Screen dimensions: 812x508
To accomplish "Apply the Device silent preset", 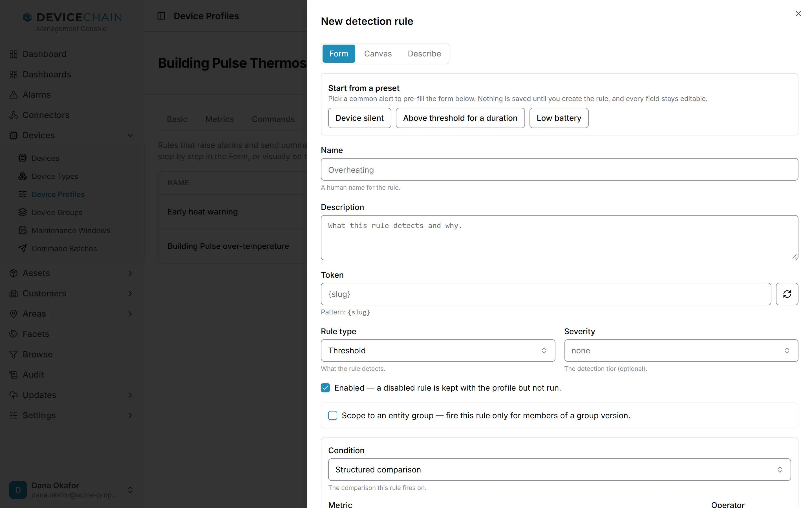I will (x=359, y=118).
